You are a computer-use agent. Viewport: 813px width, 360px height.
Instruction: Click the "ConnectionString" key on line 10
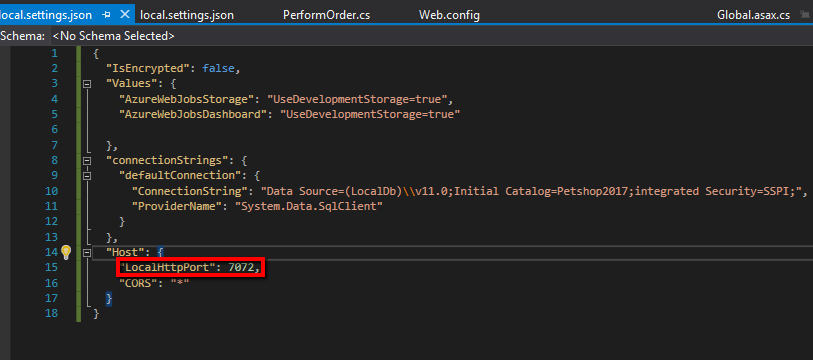click(192, 191)
